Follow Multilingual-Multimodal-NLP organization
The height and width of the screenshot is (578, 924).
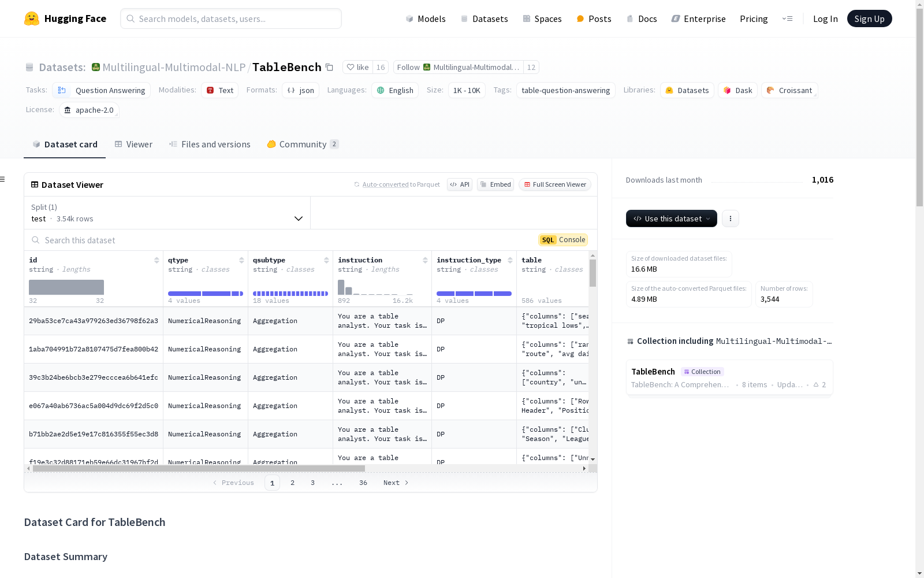coord(458,67)
